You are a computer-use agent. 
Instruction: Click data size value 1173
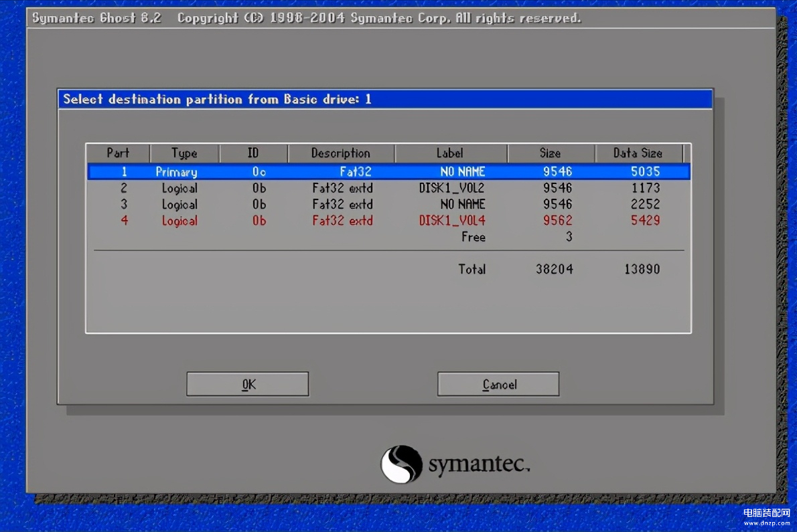pos(646,188)
